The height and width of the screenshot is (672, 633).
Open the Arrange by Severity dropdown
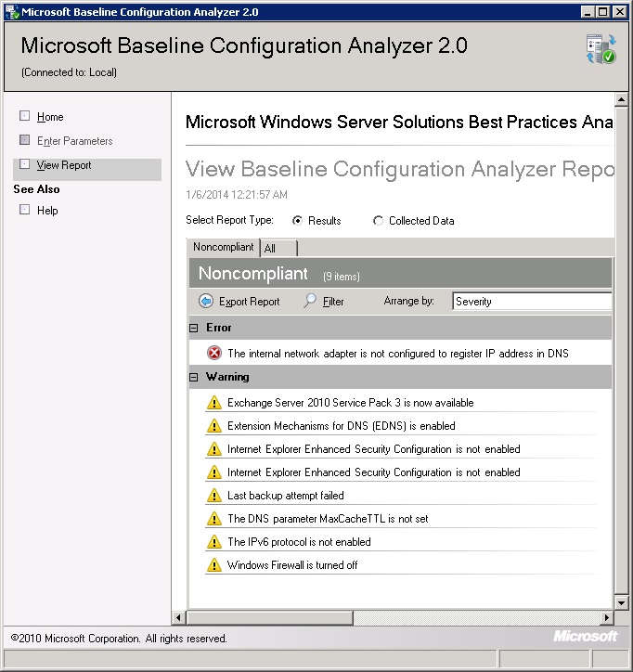point(532,302)
